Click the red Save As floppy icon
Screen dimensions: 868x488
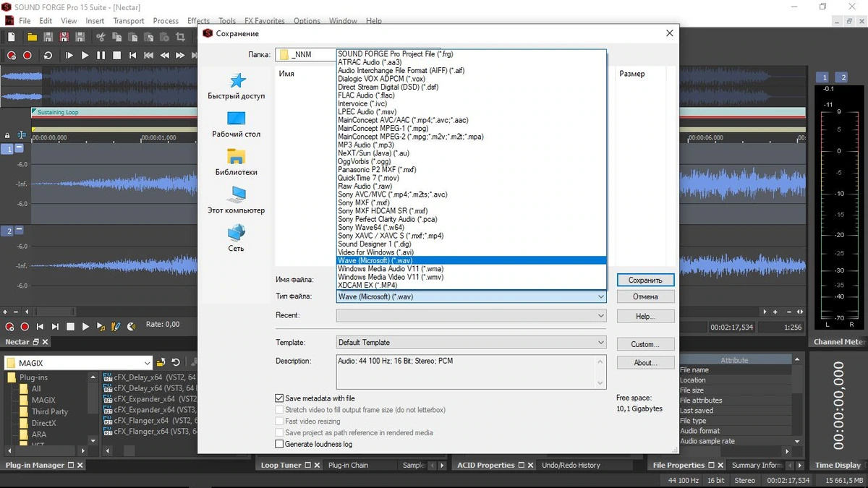[63, 36]
